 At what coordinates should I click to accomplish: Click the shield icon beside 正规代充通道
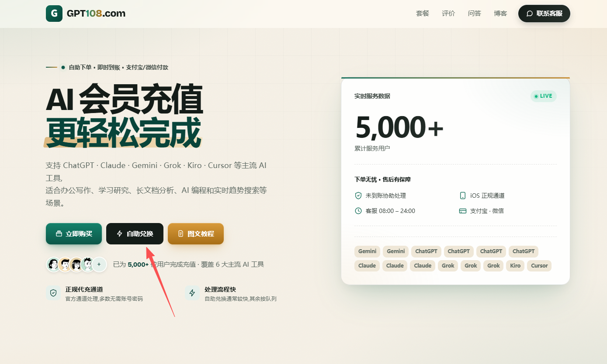click(x=53, y=293)
